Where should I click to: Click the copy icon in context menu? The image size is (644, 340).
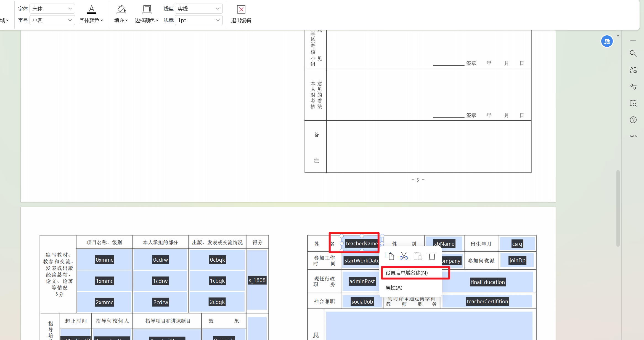tap(389, 256)
